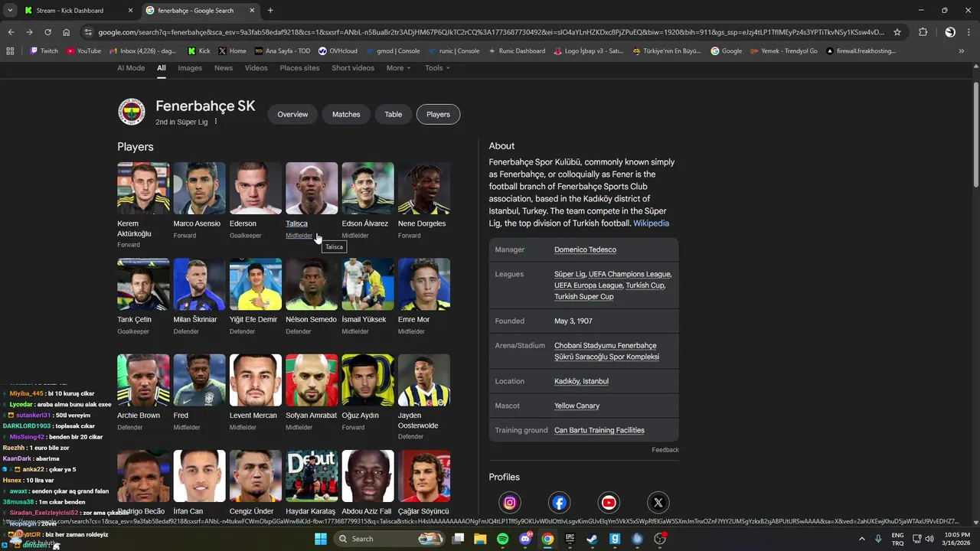Bookmark this page with star icon
The image size is (980, 551).
897,32
